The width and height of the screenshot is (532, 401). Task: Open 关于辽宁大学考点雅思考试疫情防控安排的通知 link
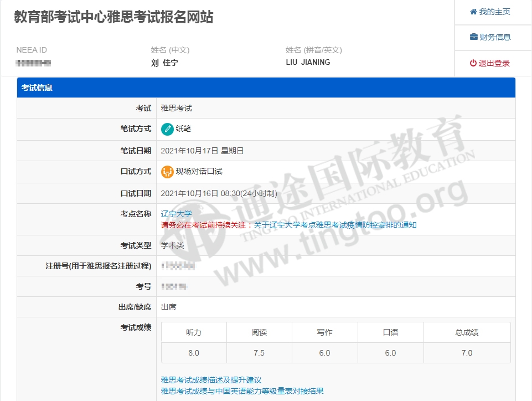tap(335, 225)
